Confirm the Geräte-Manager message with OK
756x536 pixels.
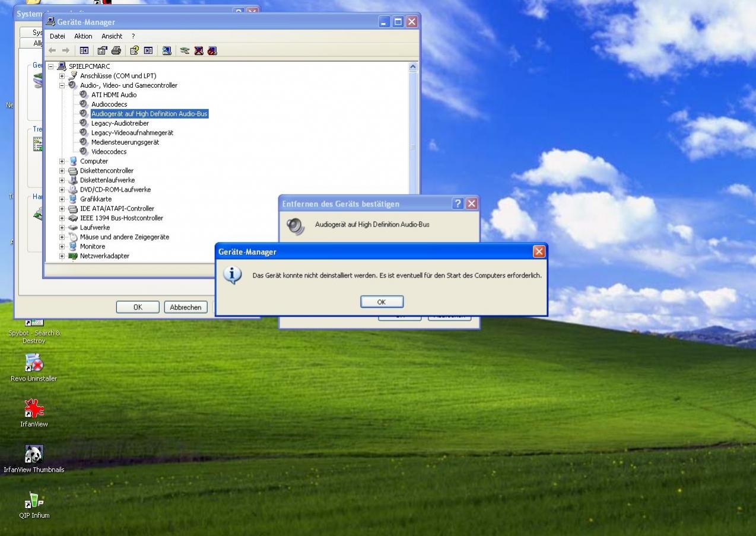382,302
